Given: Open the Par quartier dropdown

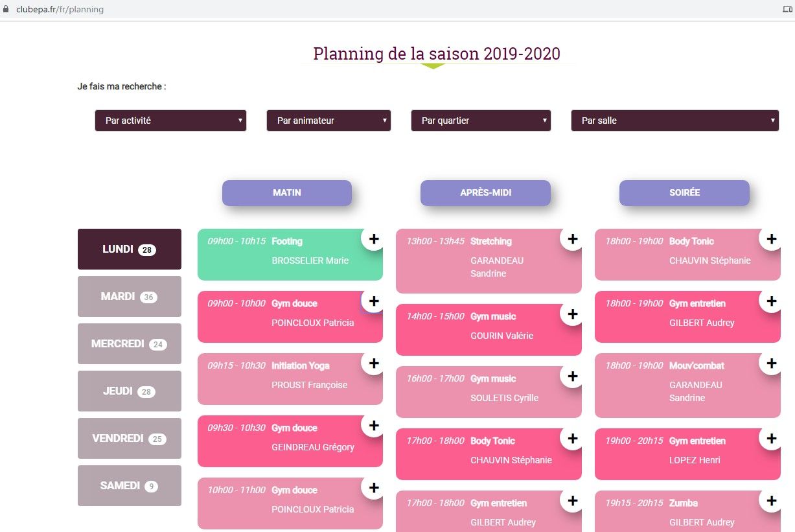Looking at the screenshot, I should (481, 121).
